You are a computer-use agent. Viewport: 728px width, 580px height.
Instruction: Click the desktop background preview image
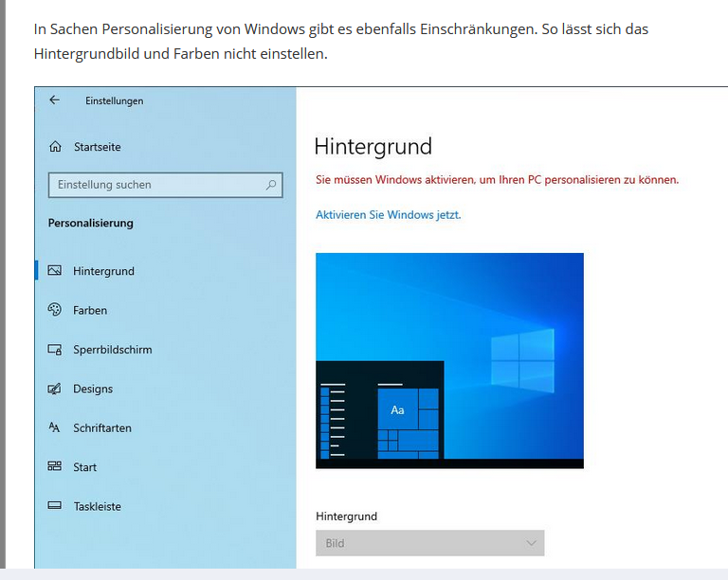[x=449, y=360]
